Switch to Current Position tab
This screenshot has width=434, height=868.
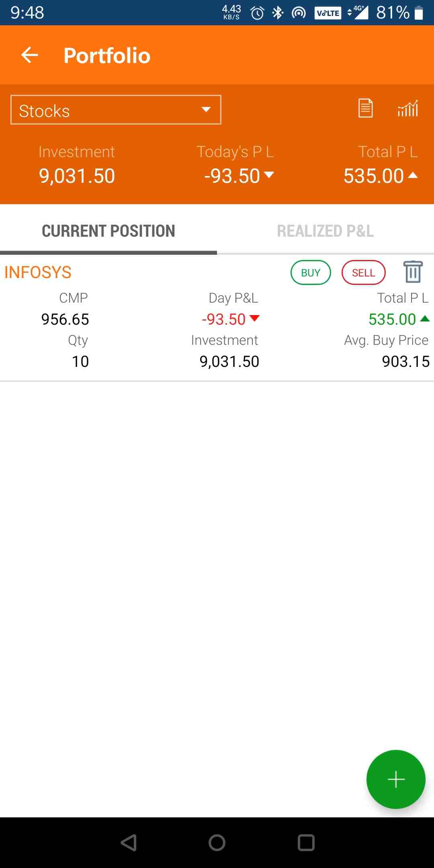(x=108, y=231)
